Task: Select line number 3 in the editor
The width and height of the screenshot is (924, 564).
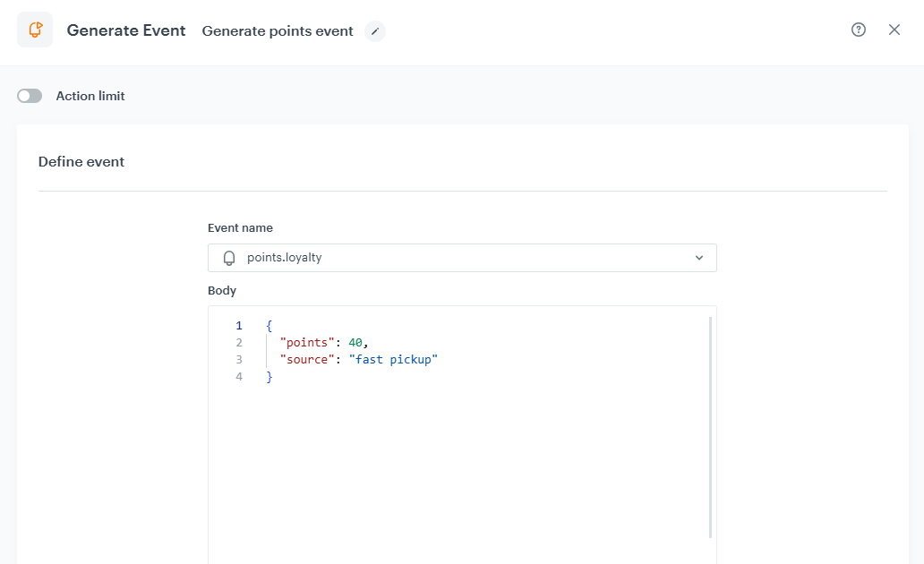Action: tap(239, 359)
